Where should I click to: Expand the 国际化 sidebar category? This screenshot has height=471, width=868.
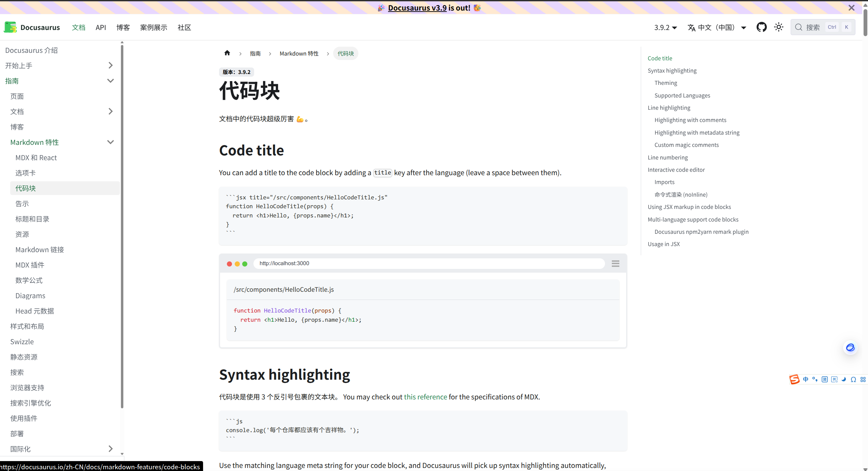click(110, 449)
